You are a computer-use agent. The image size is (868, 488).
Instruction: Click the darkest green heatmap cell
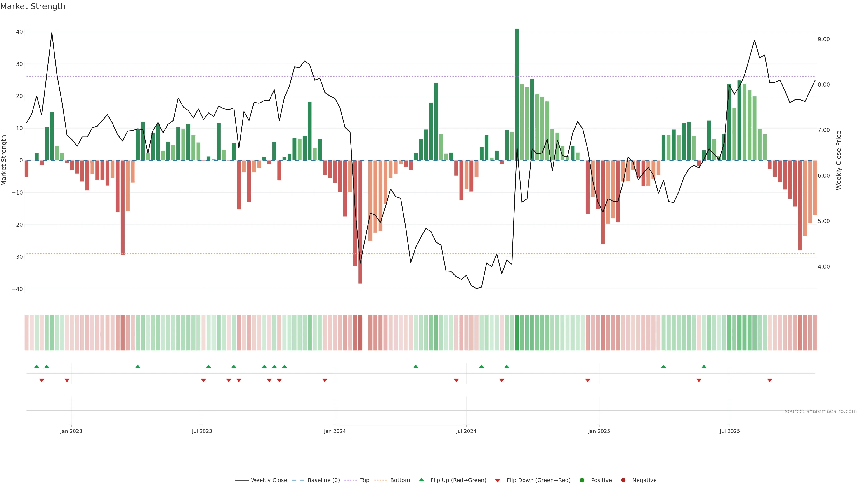517,333
